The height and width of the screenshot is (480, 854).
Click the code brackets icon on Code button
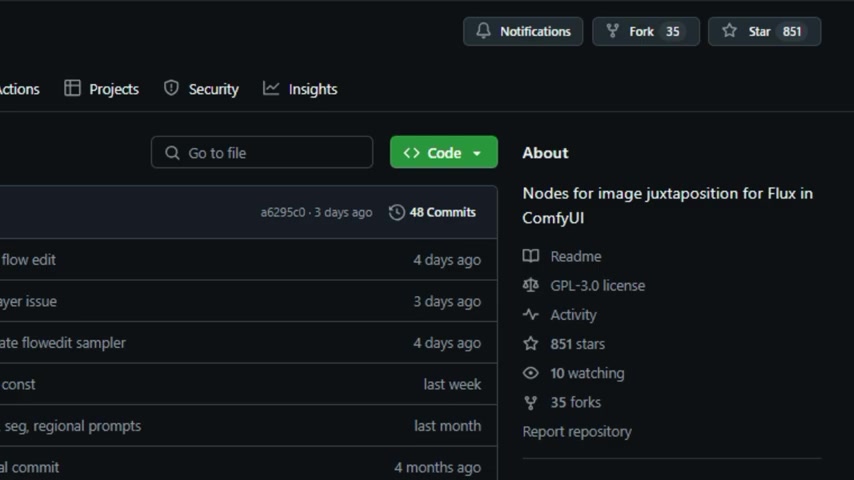(411, 153)
